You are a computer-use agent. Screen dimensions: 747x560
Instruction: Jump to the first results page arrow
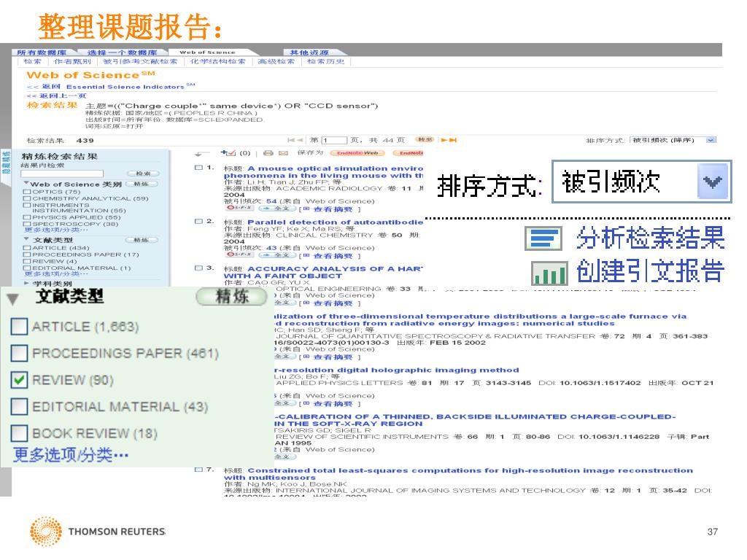pyautogui.click(x=290, y=140)
